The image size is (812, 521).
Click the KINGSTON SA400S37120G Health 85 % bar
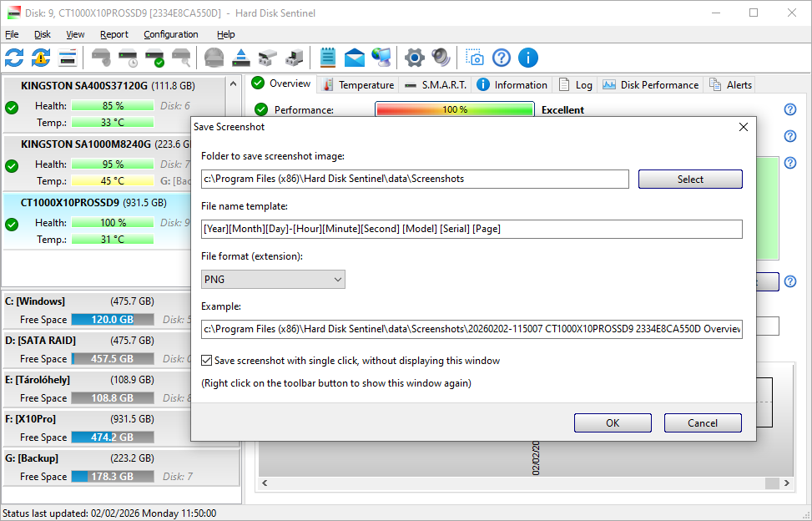tap(113, 106)
